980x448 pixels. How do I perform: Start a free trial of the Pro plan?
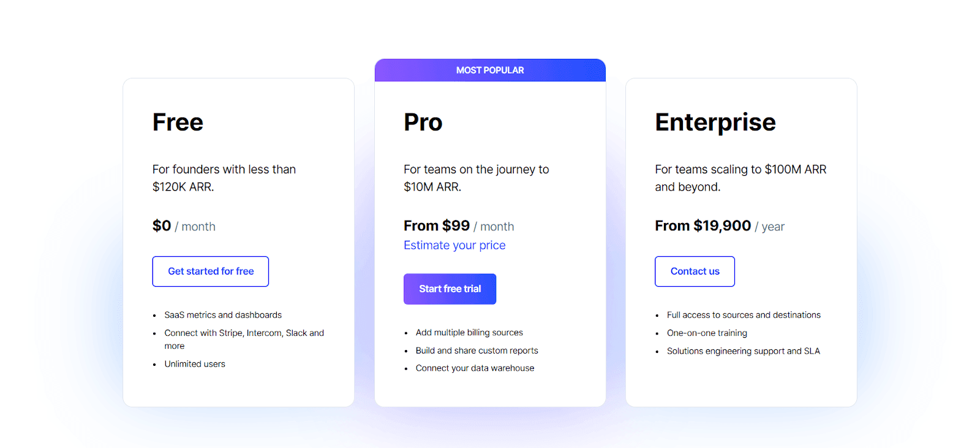click(450, 289)
